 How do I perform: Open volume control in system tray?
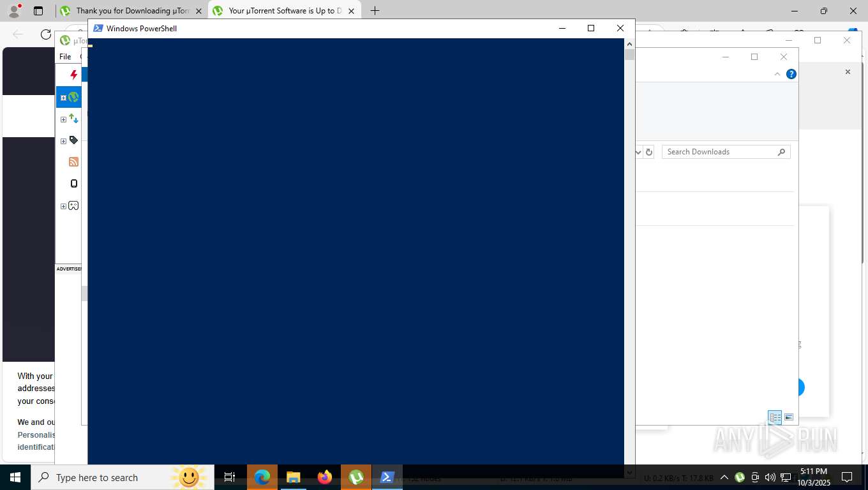(770, 477)
